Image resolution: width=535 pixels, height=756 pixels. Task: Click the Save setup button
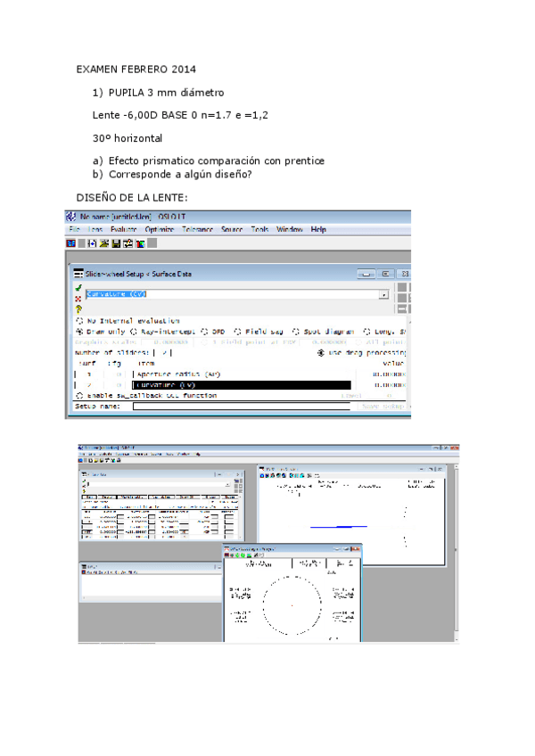tap(383, 407)
